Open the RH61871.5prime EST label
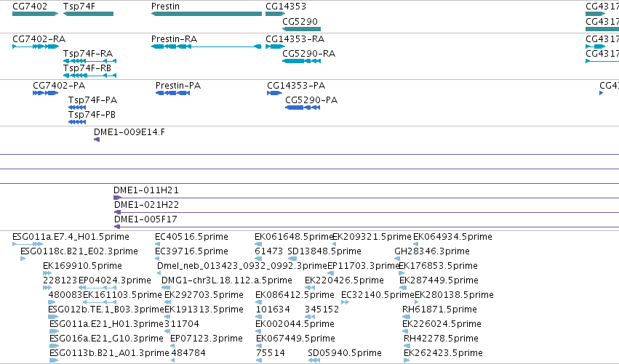 440,310
